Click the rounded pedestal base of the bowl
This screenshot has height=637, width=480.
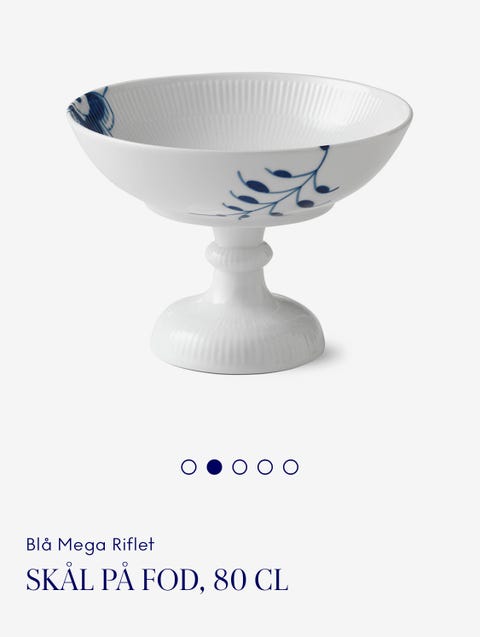click(x=238, y=331)
